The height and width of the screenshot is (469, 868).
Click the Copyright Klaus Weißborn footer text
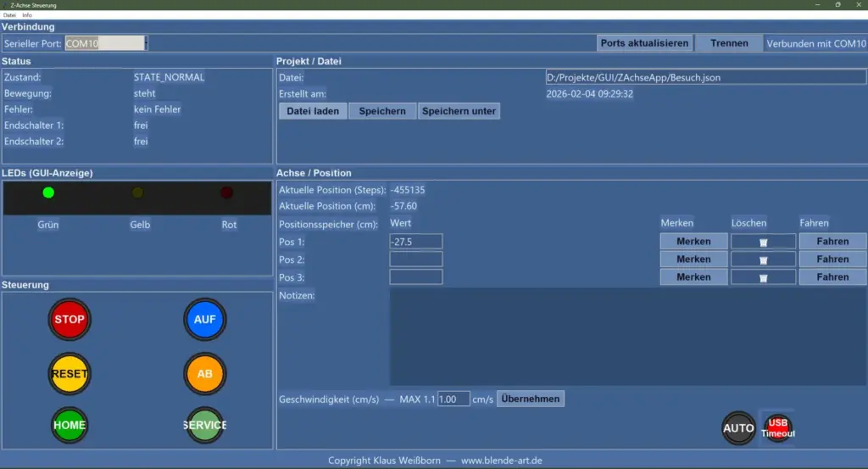(384, 461)
